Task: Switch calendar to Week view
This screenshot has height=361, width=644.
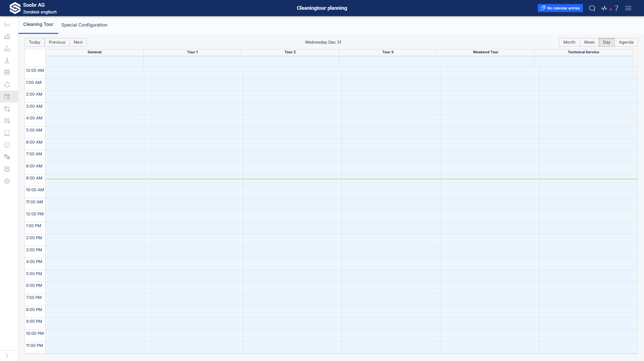Action: coord(589,42)
